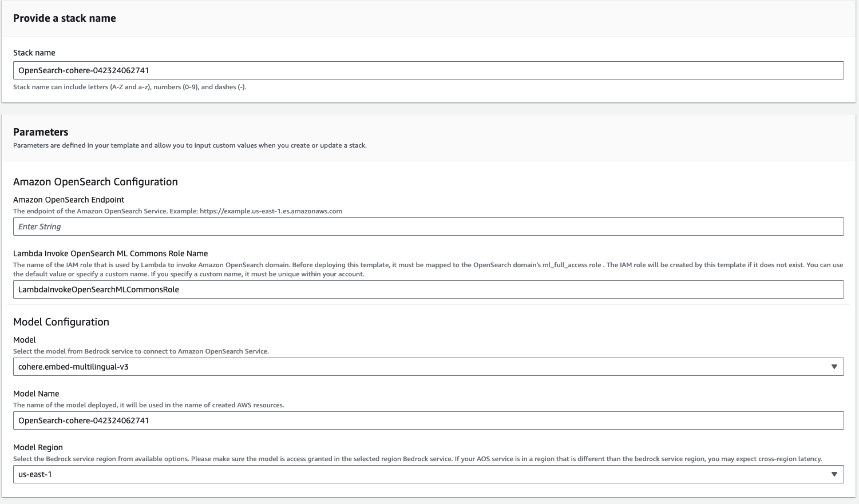Screen dimensions: 859x504
Task: Click the Model Name input field
Action: pyautogui.click(x=428, y=420)
